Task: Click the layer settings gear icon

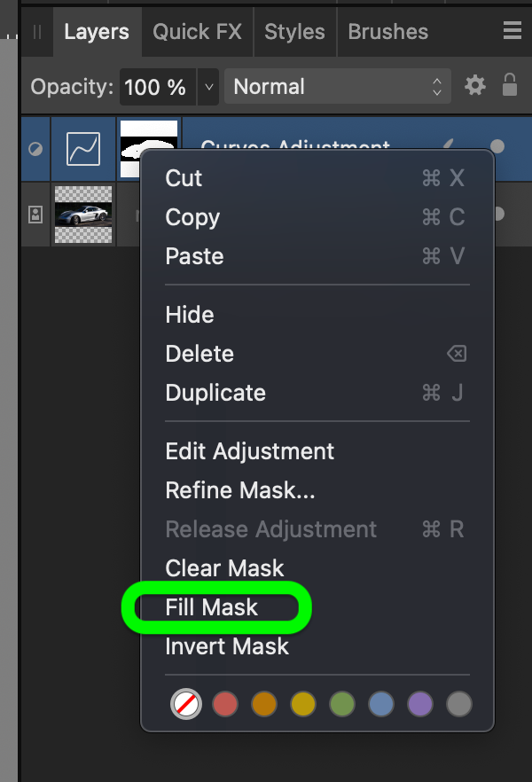Action: coord(475,86)
